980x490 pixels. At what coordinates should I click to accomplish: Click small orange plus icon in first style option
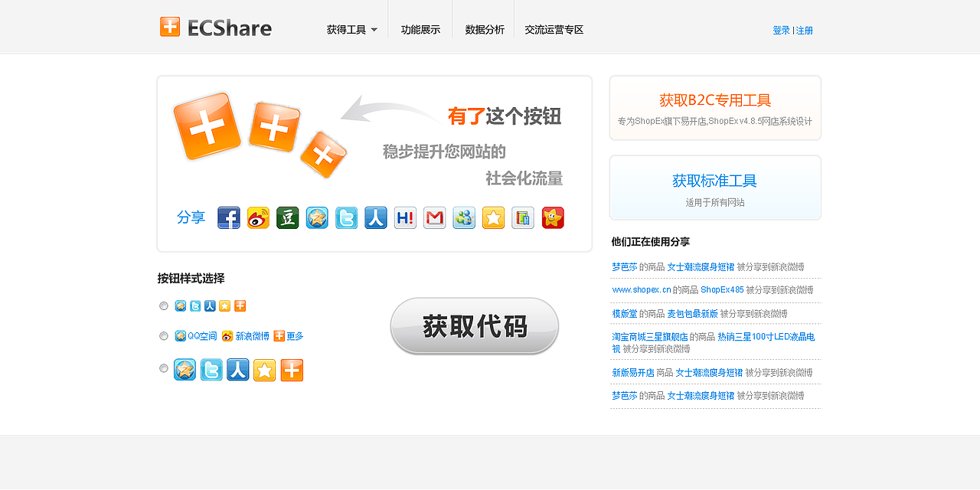240,306
